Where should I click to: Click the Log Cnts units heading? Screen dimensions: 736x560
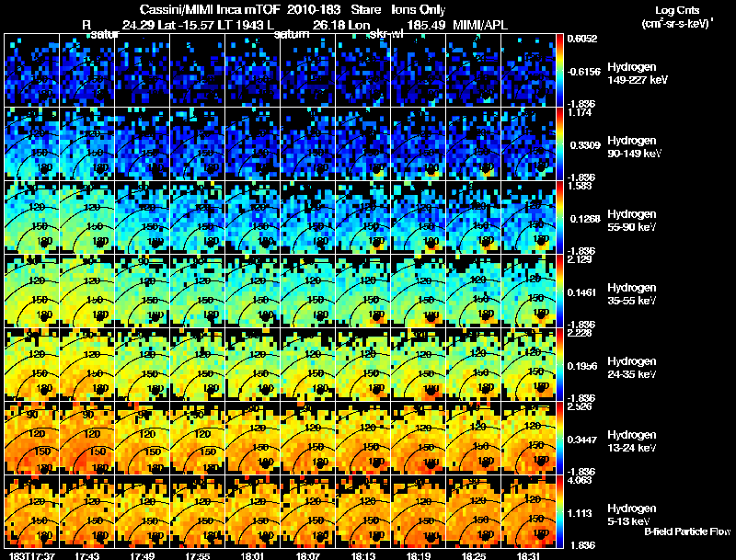coord(677,17)
